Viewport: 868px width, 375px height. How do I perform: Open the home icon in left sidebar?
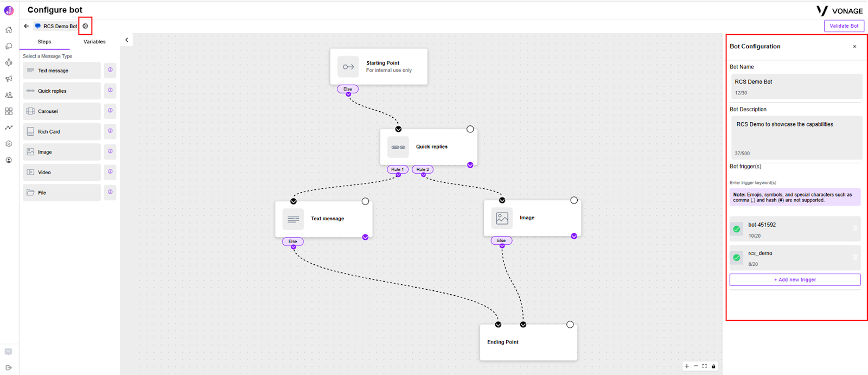click(x=9, y=30)
